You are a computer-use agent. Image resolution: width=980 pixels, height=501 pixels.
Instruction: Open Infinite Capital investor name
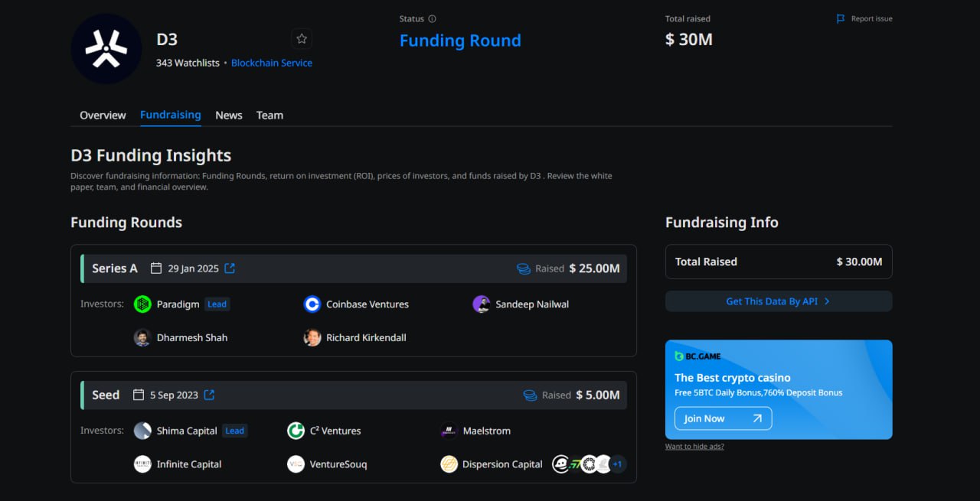[189, 464]
